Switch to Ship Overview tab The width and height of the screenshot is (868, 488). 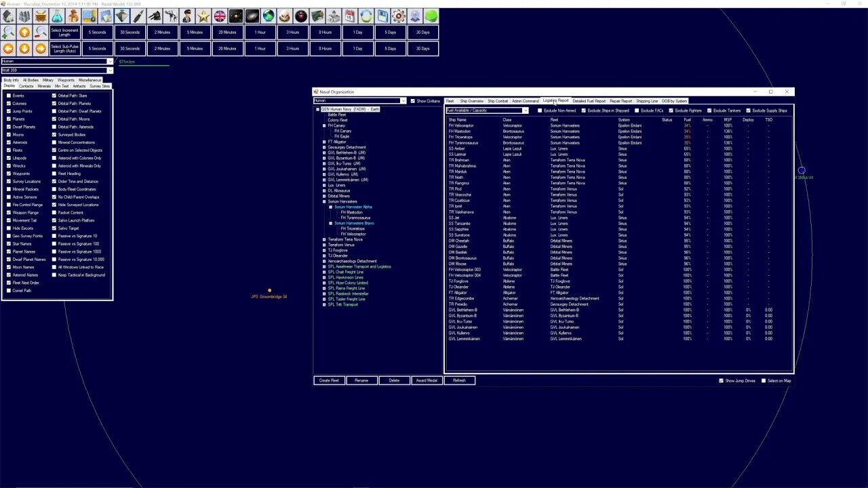click(471, 101)
